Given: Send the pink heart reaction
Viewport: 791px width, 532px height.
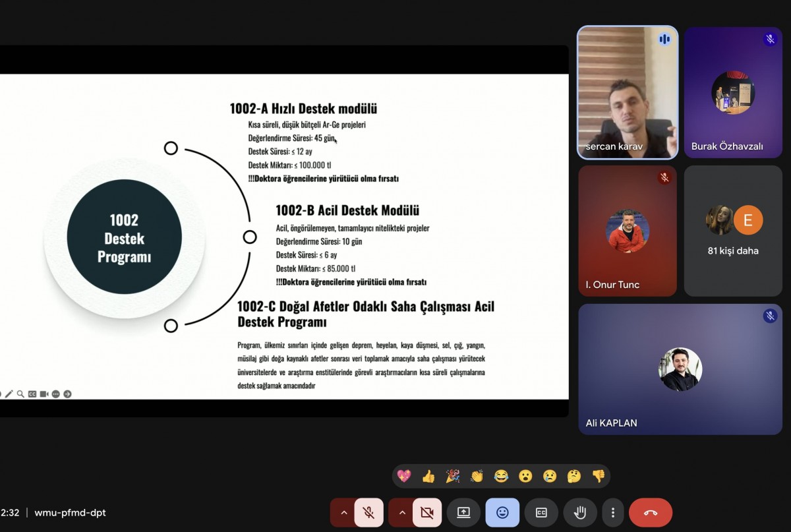Looking at the screenshot, I should (x=404, y=476).
